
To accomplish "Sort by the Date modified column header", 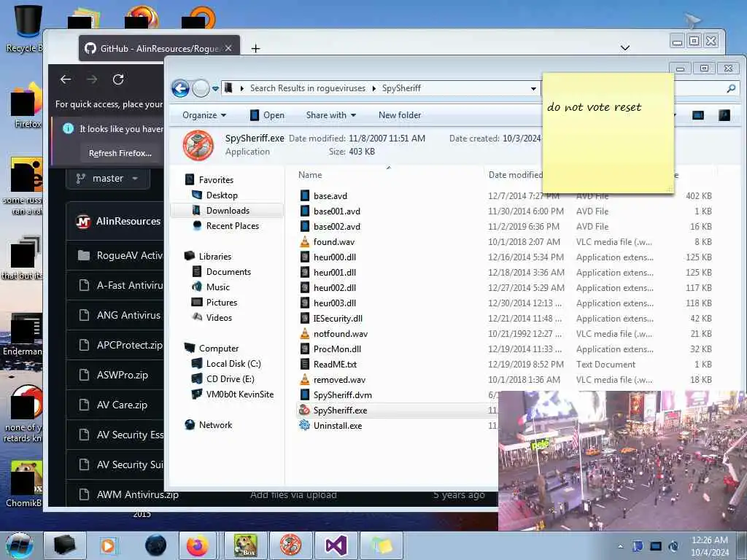I will tap(516, 175).
